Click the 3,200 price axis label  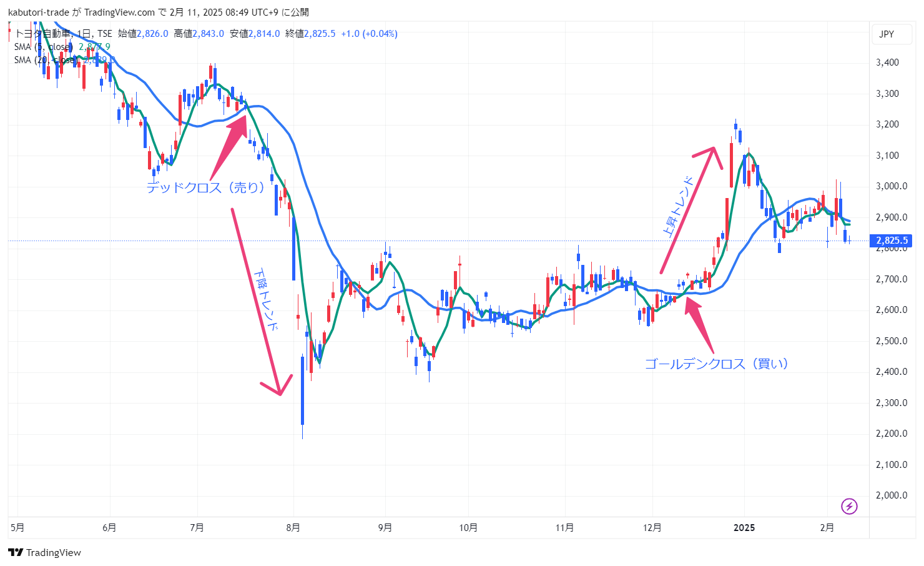tap(887, 124)
